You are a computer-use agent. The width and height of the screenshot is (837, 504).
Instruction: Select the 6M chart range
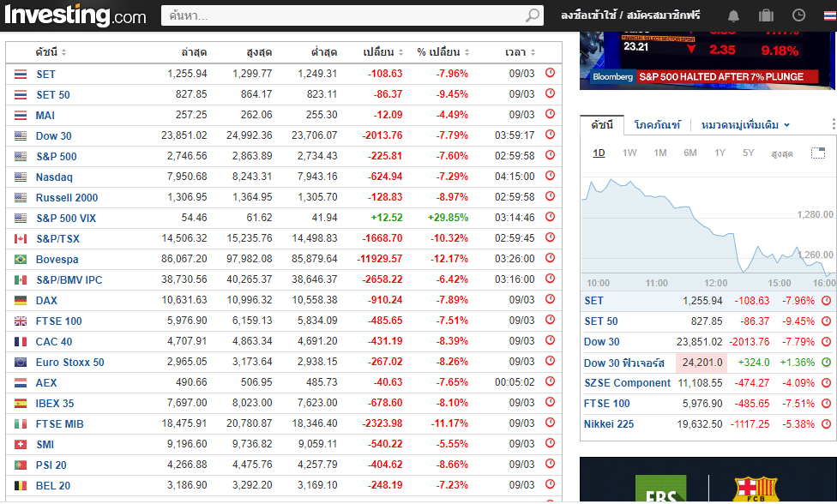click(690, 153)
